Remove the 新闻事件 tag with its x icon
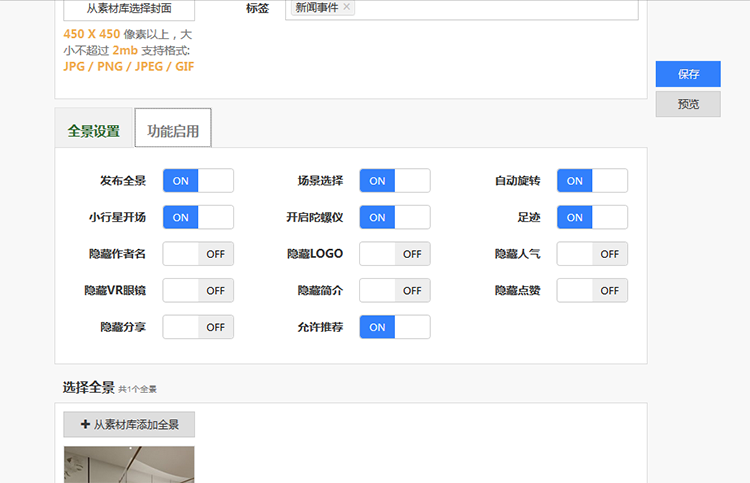Viewport: 750px width, 483px height. point(347,7)
